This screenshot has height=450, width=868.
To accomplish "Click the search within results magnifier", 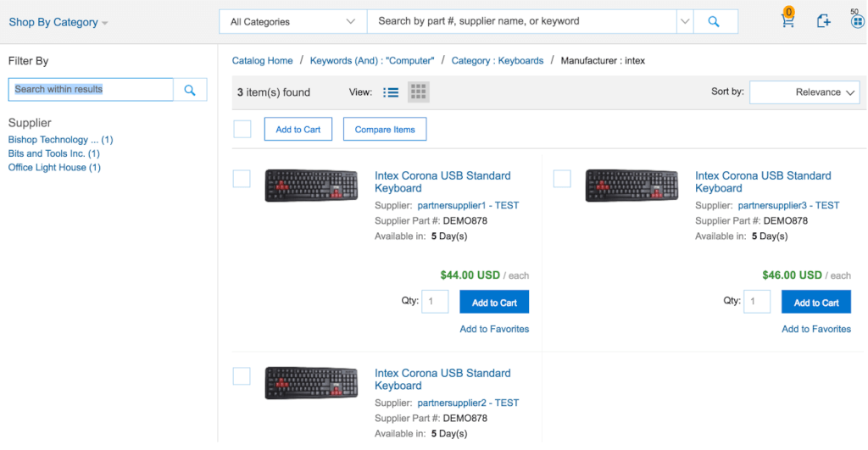I will pyautogui.click(x=190, y=90).
